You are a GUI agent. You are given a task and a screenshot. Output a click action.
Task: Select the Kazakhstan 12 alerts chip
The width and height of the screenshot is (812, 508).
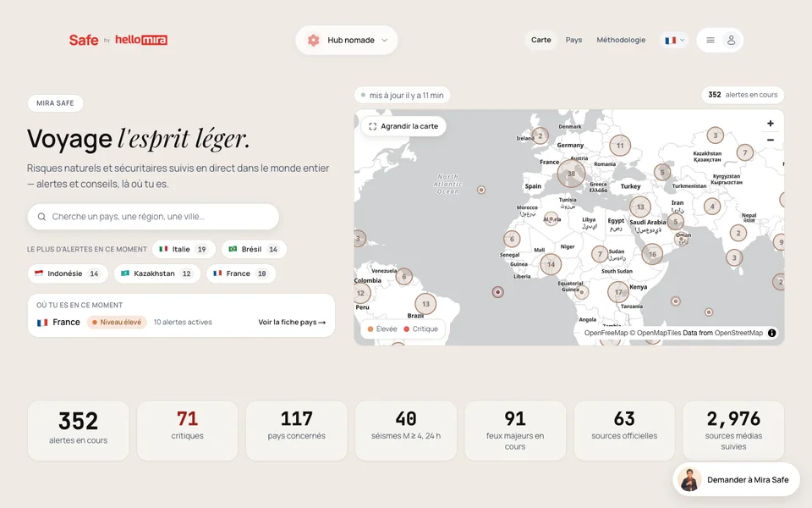coord(157,273)
